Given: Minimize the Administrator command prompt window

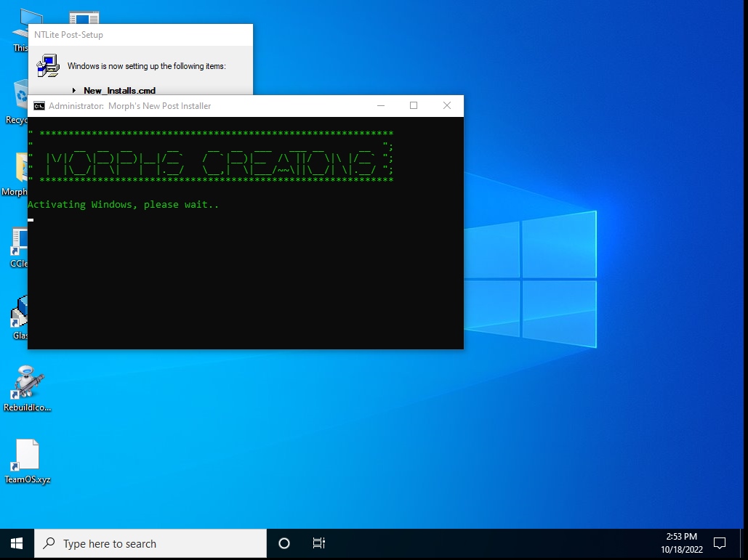Looking at the screenshot, I should (x=381, y=106).
